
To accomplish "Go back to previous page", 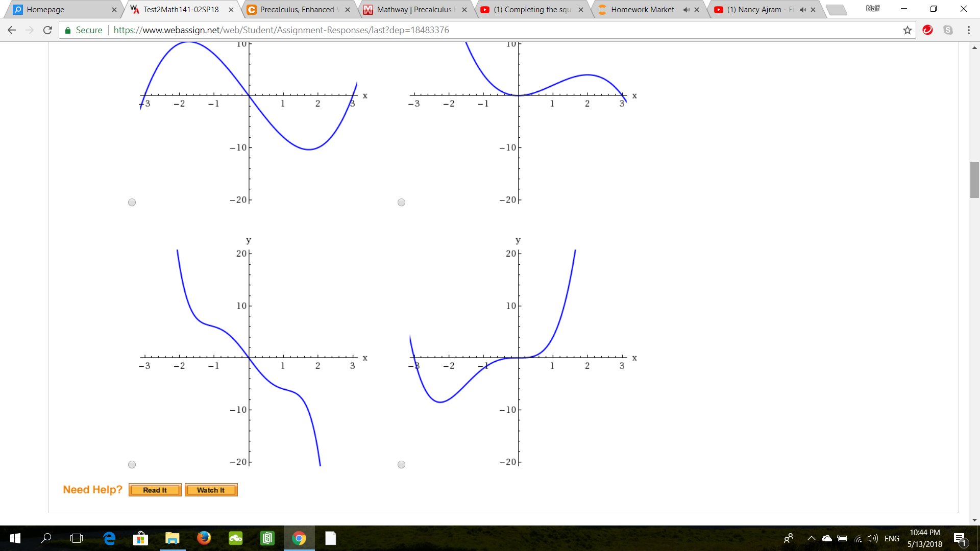I will pyautogui.click(x=12, y=30).
